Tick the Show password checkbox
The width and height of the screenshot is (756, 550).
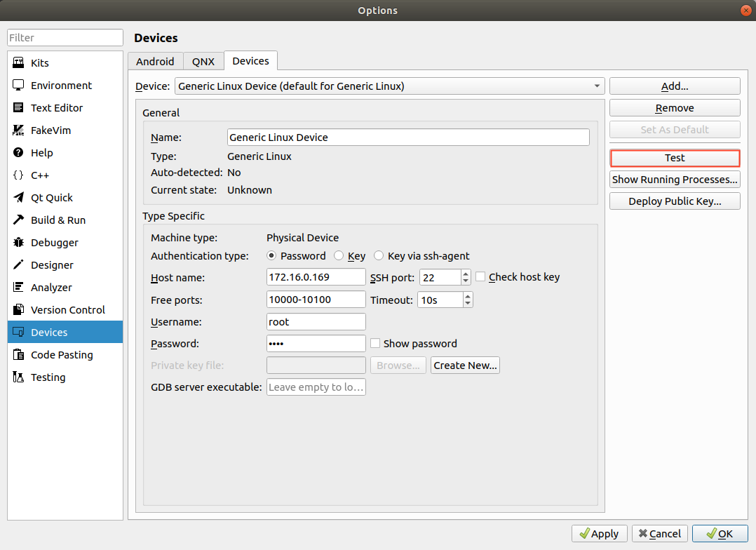click(x=375, y=344)
